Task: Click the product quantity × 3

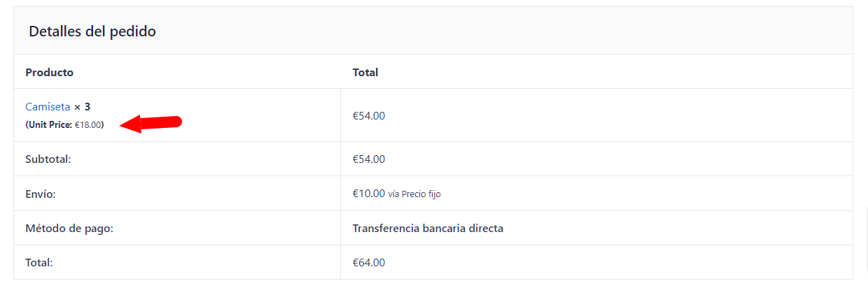Action: tap(83, 107)
